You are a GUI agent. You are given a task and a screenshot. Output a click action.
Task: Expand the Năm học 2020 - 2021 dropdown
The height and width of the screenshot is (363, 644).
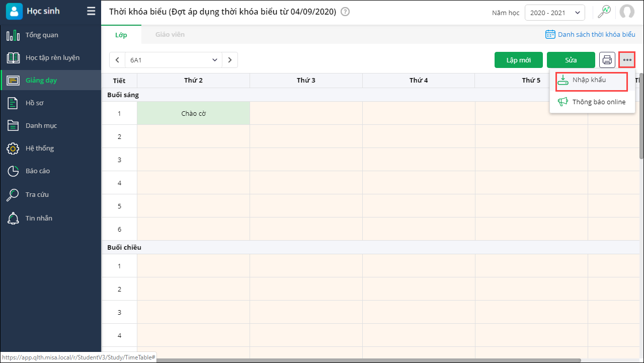(x=554, y=13)
